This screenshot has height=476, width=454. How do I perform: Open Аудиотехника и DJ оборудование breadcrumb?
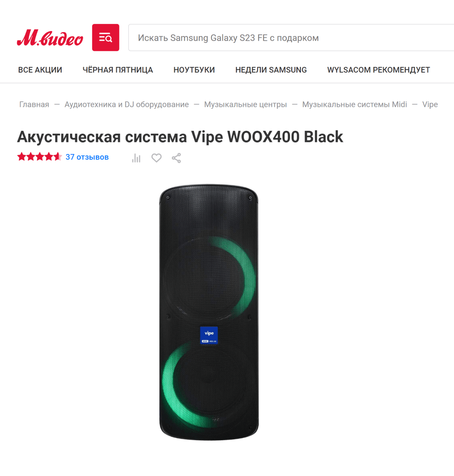[127, 105]
